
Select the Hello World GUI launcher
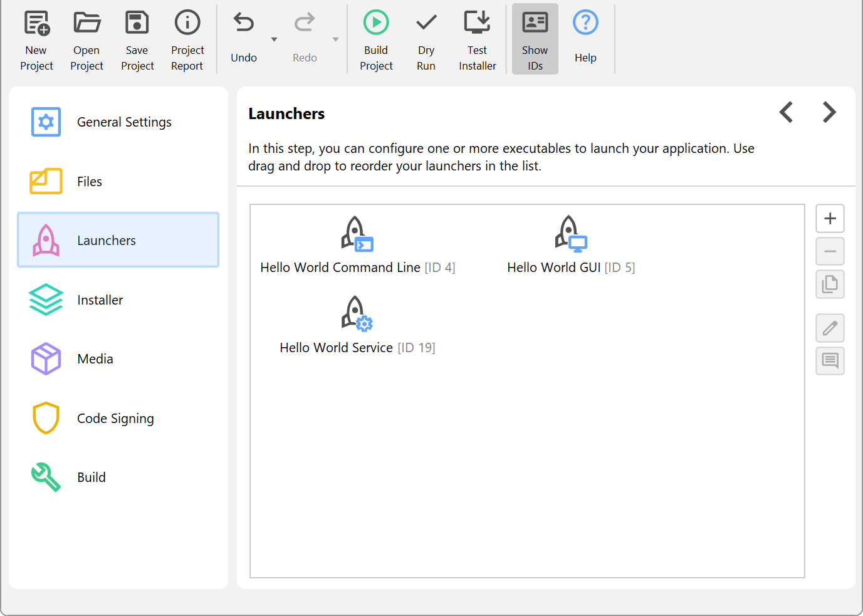(x=570, y=246)
